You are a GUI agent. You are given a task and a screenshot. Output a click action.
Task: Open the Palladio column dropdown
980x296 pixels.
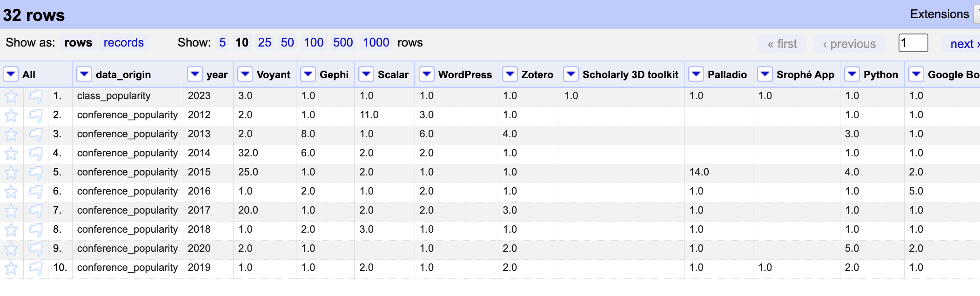point(696,74)
